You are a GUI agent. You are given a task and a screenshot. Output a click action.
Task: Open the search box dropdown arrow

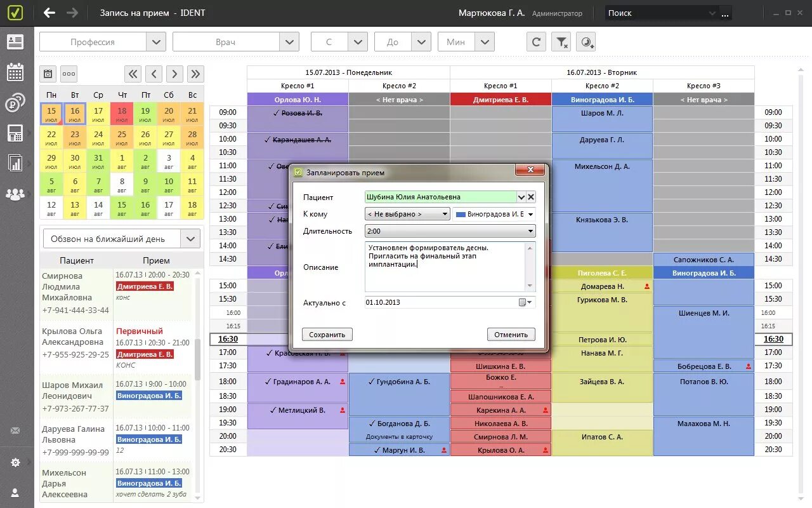pos(712,13)
